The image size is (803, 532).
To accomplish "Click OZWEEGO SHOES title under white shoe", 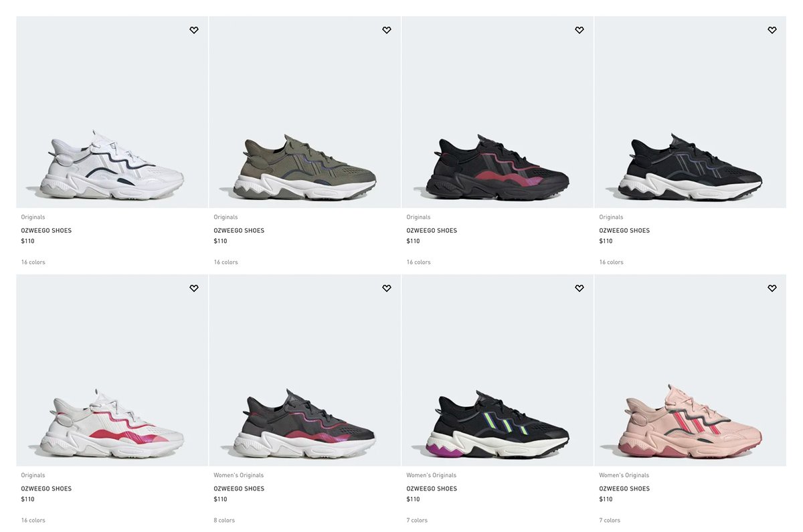I will click(x=46, y=231).
